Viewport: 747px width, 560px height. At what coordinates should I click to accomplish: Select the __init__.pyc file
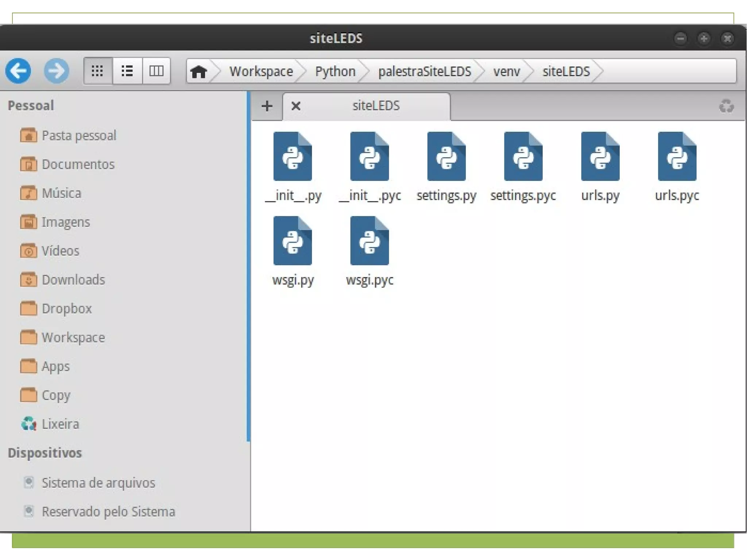[369, 157]
